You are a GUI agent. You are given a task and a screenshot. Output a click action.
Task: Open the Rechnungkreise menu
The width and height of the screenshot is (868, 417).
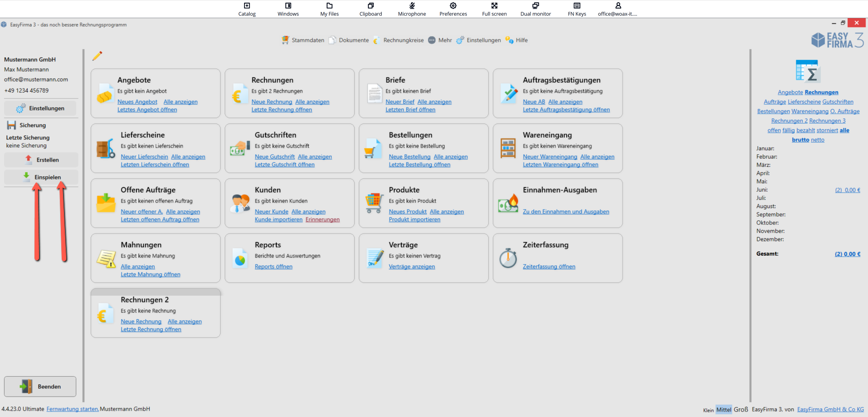click(398, 40)
